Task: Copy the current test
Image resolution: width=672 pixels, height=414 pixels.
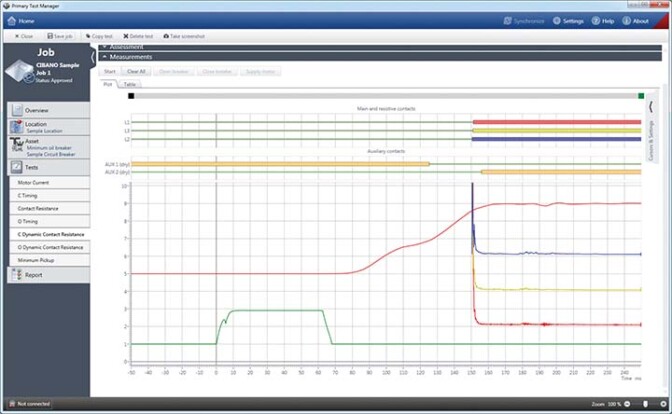Action: click(x=99, y=36)
